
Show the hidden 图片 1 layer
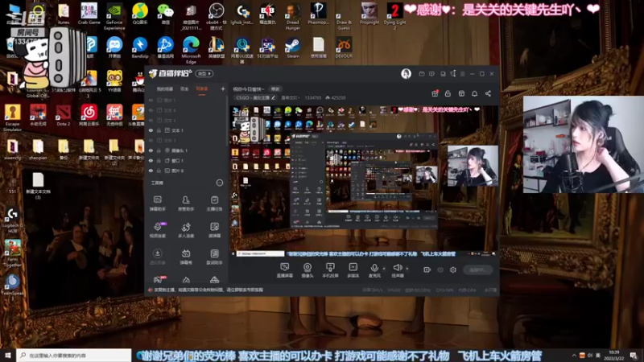[x=151, y=100]
